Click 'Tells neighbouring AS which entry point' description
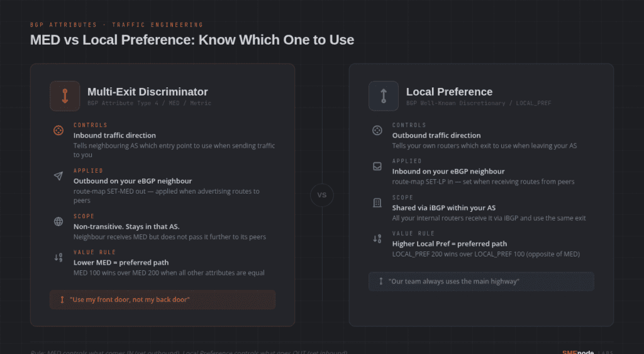Screen dimensions: 644x354 pyautogui.click(x=174, y=150)
